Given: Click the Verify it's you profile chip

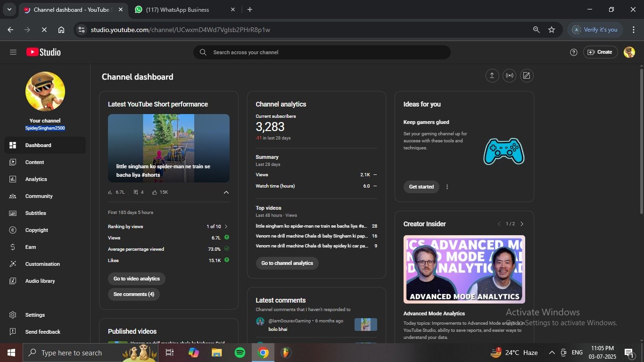Looking at the screenshot, I should (x=595, y=30).
